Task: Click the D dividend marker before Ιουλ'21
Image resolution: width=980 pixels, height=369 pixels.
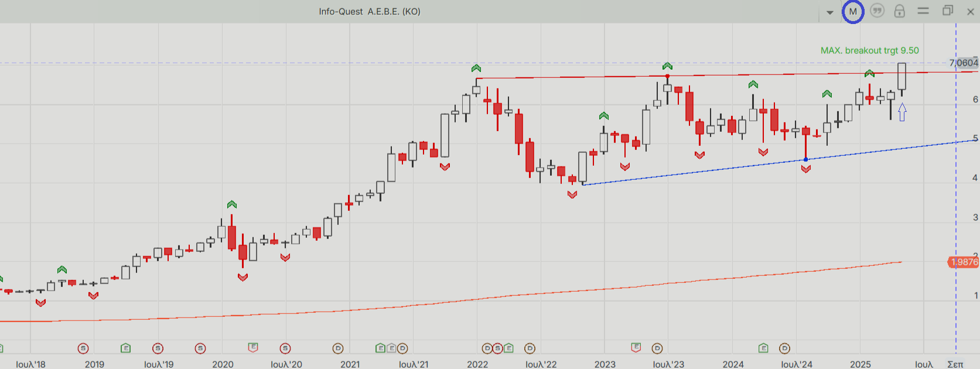Action: (x=402, y=348)
